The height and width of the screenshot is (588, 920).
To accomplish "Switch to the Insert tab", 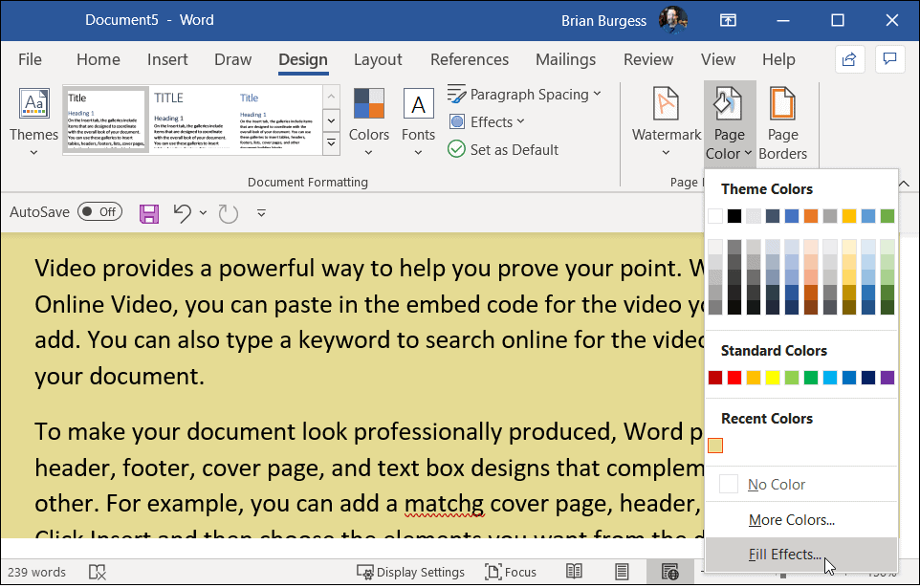I will pos(167,59).
